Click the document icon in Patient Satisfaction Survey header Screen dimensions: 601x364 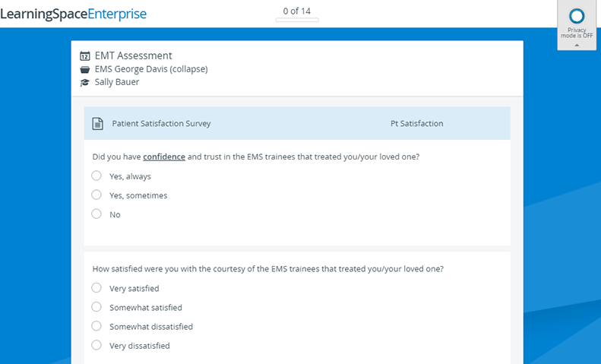(98, 123)
